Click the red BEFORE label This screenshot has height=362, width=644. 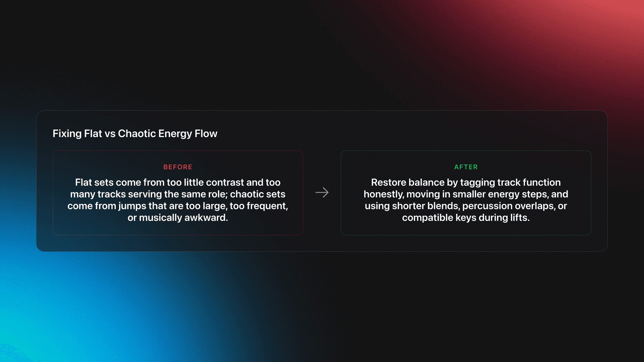point(178,167)
